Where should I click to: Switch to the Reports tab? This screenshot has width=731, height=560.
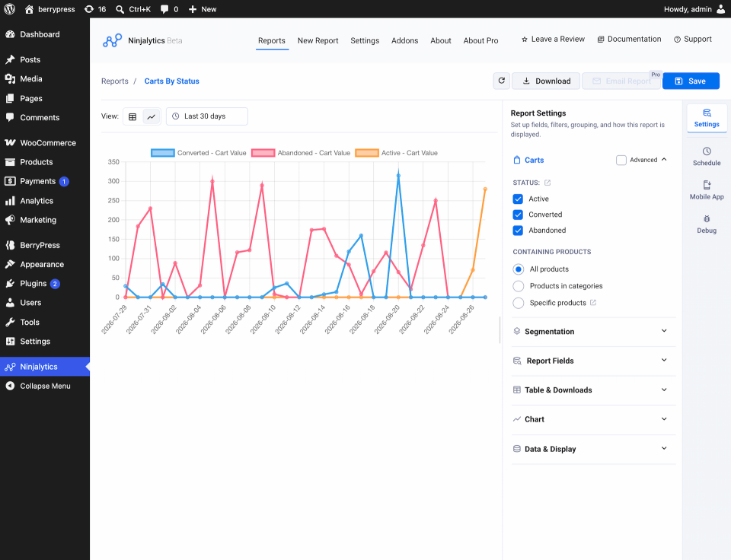click(x=272, y=40)
